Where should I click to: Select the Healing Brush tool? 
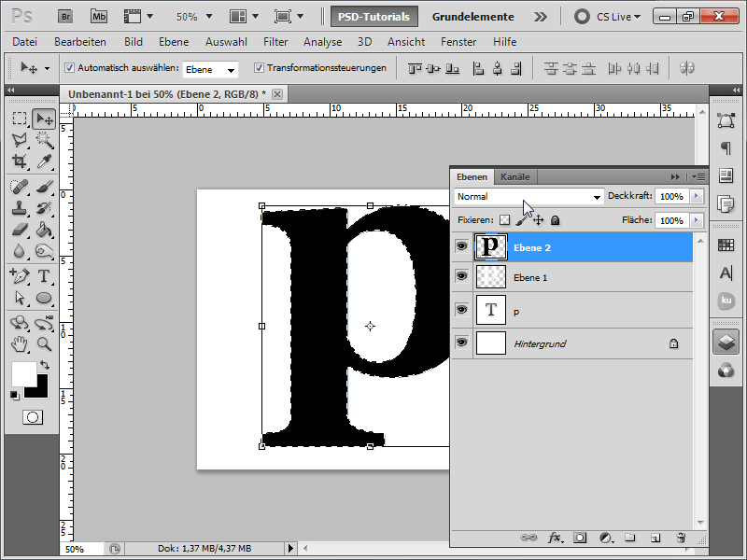(x=20, y=187)
